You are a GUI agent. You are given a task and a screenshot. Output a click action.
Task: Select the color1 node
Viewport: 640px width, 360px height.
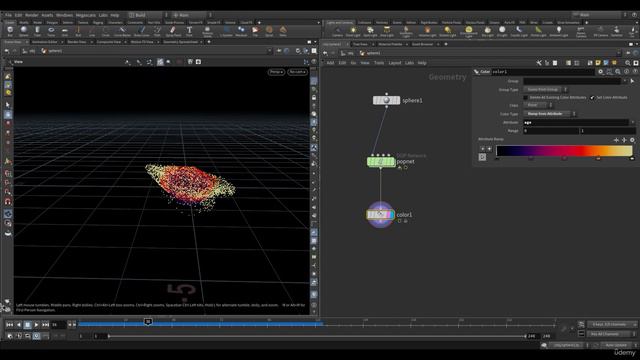click(x=380, y=214)
